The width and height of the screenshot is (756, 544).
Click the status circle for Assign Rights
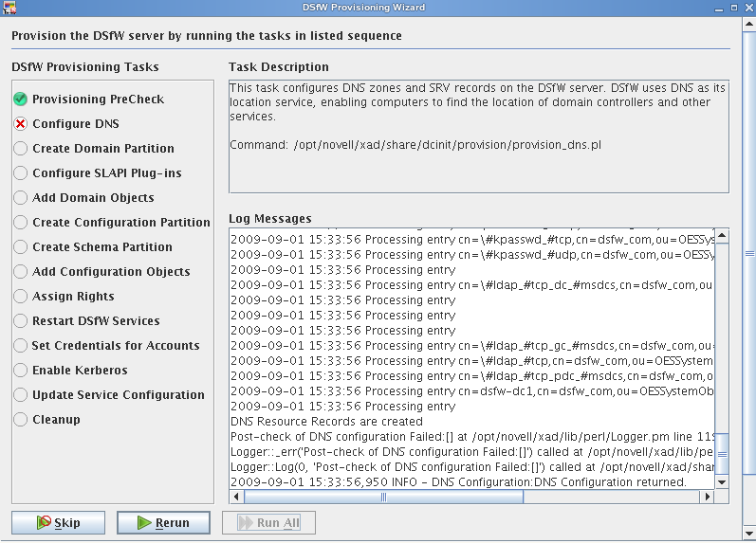click(x=20, y=296)
